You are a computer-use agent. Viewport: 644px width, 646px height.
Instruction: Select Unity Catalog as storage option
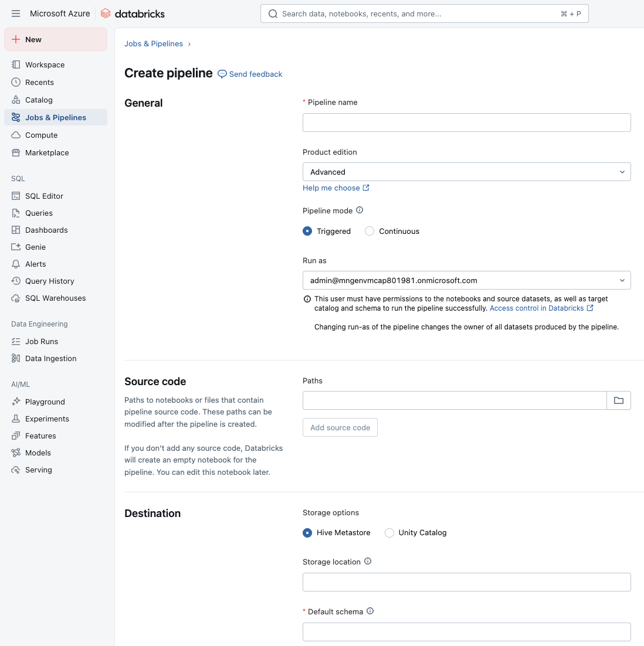[389, 532]
